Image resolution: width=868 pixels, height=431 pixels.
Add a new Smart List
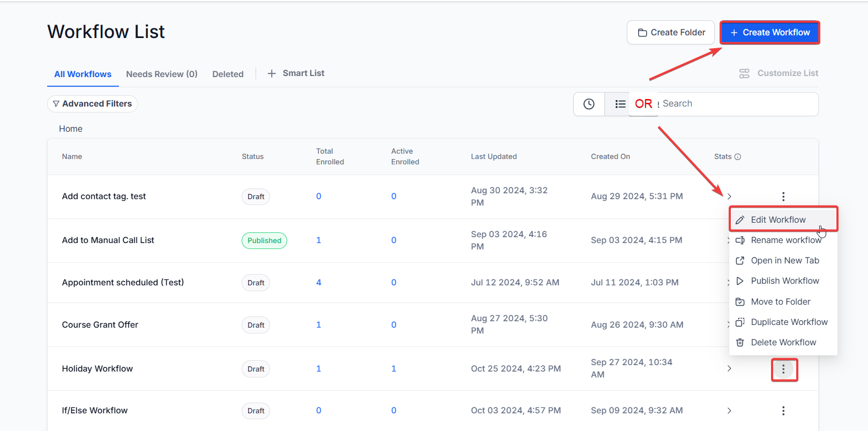pos(296,73)
